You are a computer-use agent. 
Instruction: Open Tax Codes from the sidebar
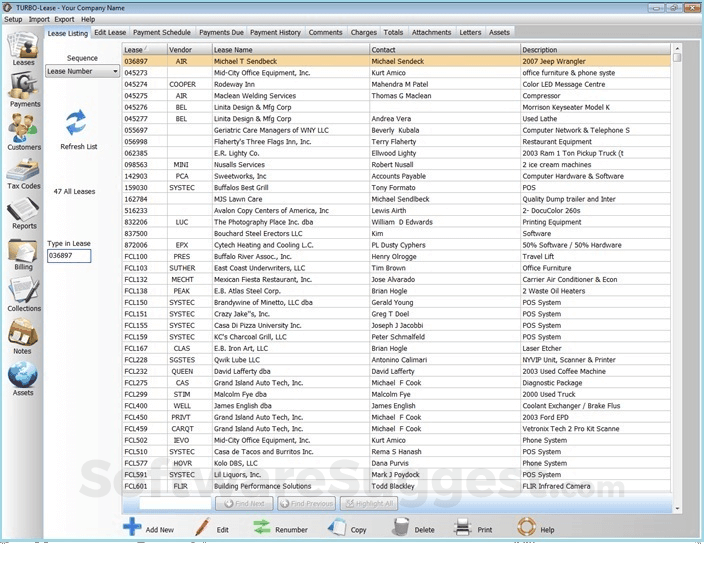coord(23,173)
